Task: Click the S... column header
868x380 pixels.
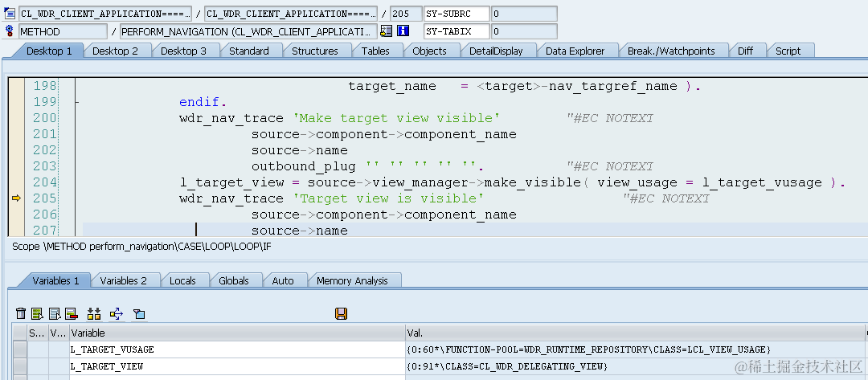Action: 39,333
